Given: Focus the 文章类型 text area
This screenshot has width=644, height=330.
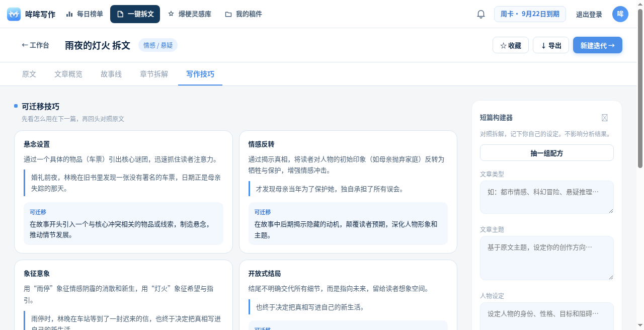Looking at the screenshot, I should pyautogui.click(x=547, y=197).
